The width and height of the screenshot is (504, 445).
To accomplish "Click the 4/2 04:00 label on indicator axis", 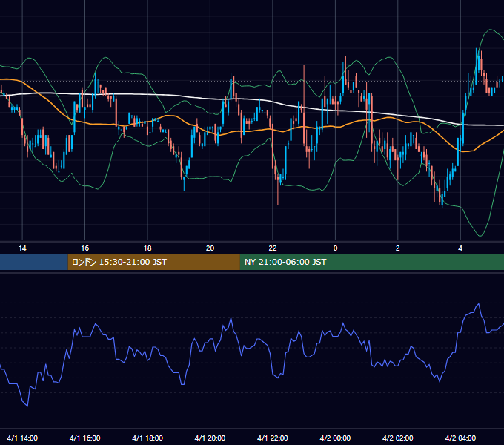I will tap(460, 438).
